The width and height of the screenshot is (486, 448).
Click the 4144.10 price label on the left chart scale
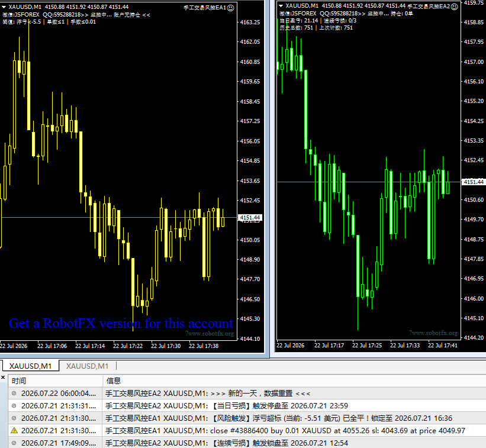coord(250,339)
